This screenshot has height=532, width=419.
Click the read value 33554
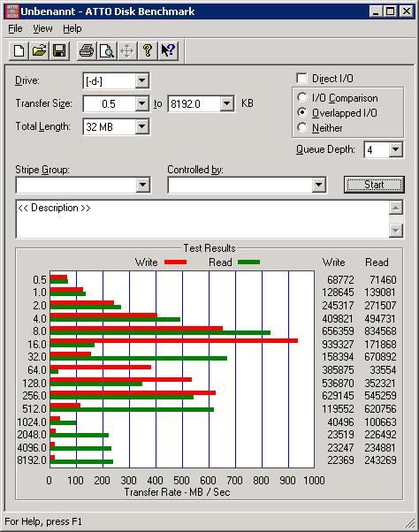click(383, 369)
